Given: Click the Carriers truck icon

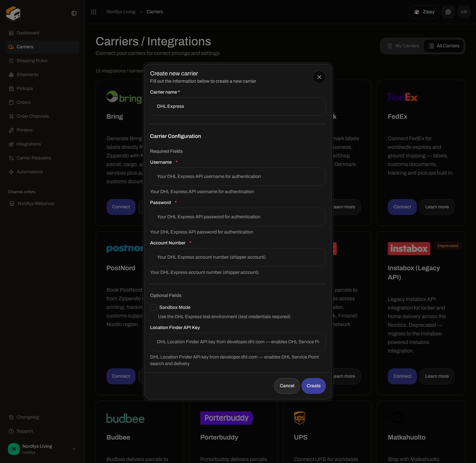Looking at the screenshot, I should tap(11, 47).
